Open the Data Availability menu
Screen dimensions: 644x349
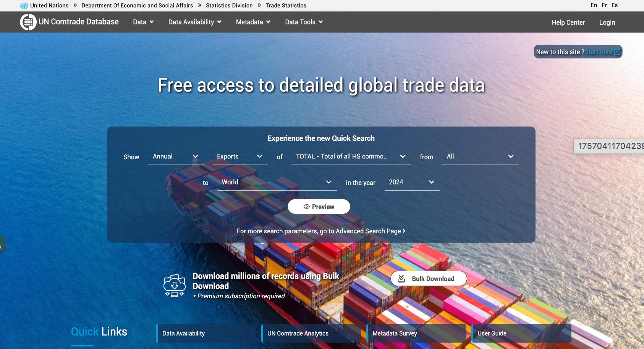pos(195,22)
